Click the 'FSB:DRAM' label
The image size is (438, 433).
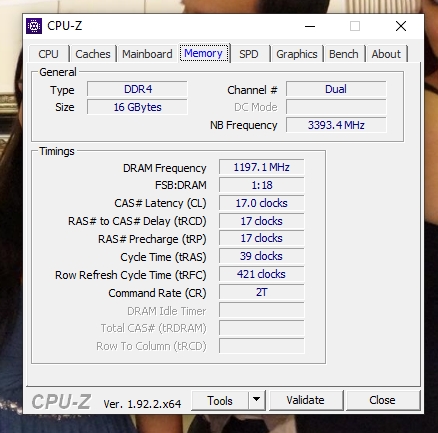(181, 185)
